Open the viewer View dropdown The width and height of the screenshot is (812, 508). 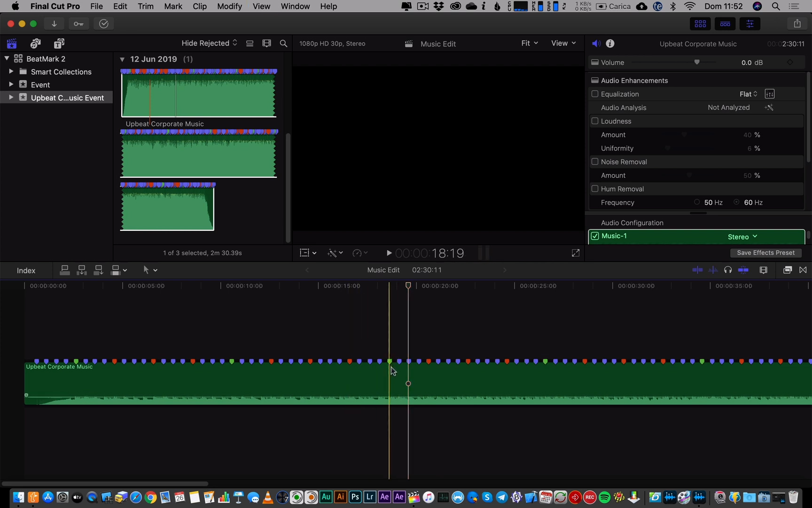click(x=563, y=43)
